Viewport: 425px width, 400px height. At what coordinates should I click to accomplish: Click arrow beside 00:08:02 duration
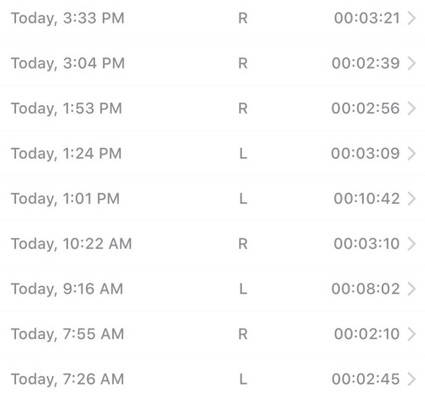[x=412, y=289]
